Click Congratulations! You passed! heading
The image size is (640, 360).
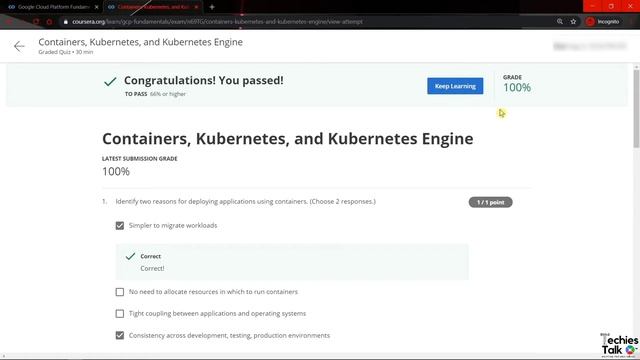click(204, 80)
